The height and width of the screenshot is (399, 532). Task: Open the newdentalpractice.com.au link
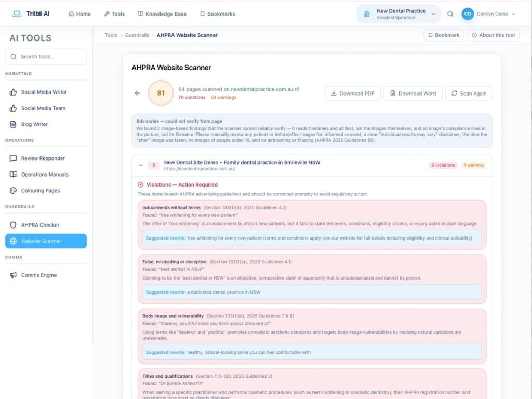point(262,89)
